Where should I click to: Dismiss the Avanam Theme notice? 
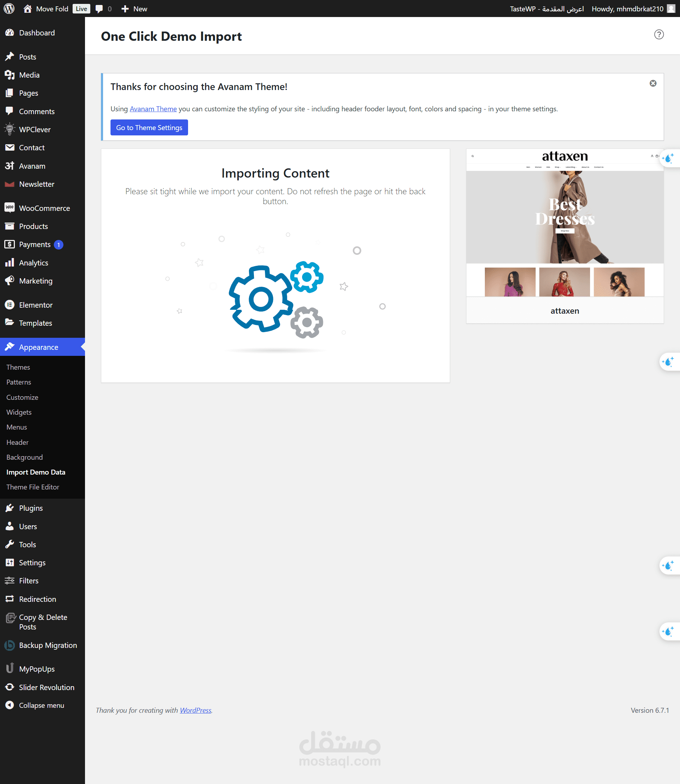(653, 83)
